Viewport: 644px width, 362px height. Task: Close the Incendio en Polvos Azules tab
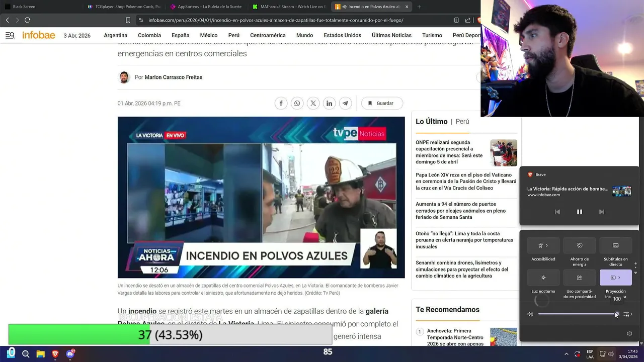click(x=407, y=7)
